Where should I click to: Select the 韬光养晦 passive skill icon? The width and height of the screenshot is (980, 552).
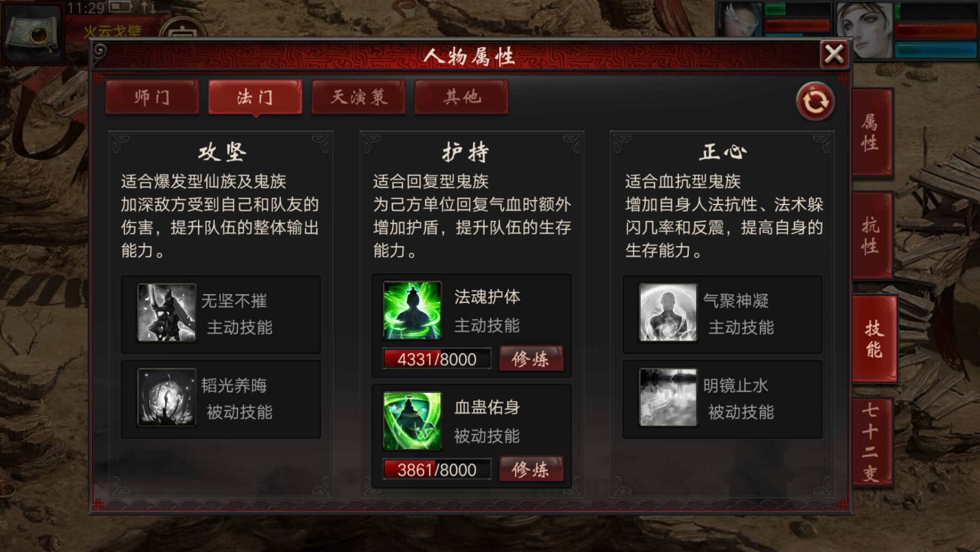pyautogui.click(x=167, y=397)
